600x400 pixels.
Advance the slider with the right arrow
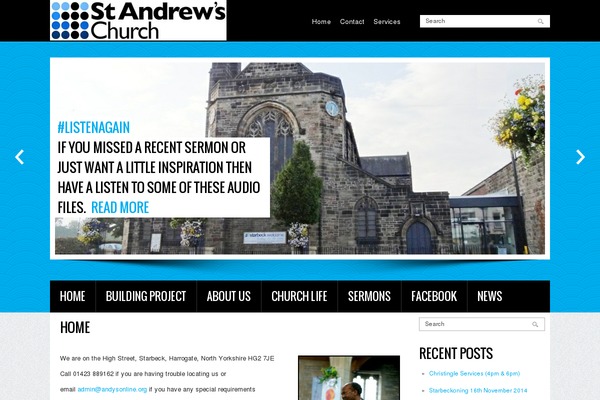[580, 157]
